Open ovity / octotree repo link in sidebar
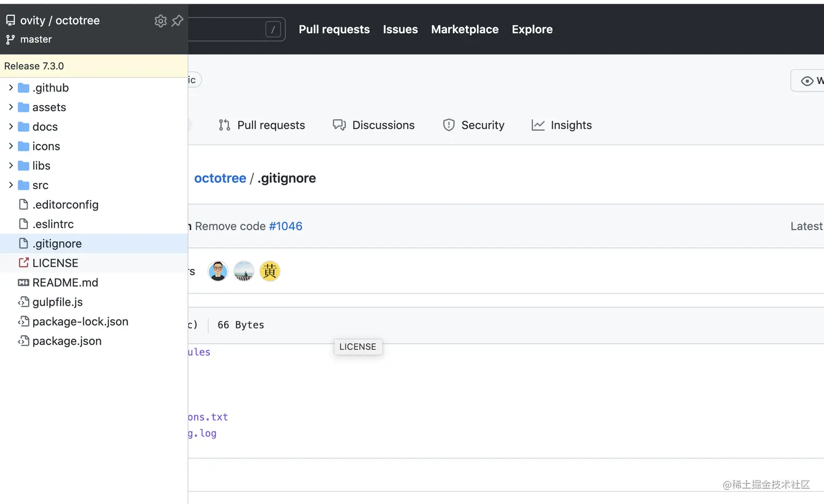Screen dimensions: 824x504 [x=60, y=21]
